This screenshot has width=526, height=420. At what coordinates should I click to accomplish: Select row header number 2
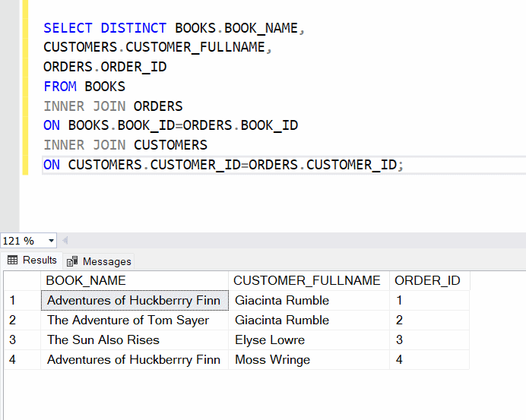[x=23, y=320]
